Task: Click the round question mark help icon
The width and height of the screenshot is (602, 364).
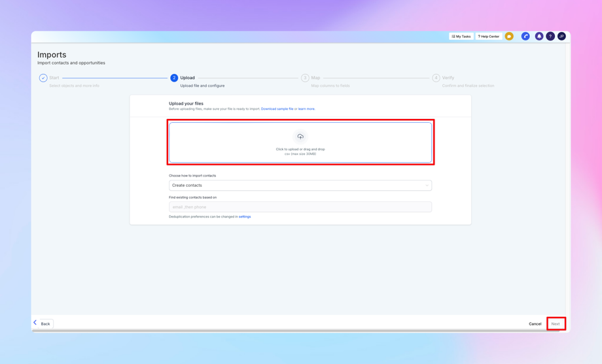Action: [550, 37]
